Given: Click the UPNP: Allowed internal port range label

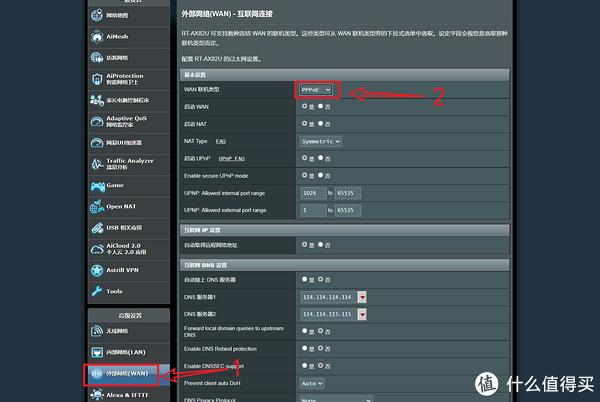Looking at the screenshot, I should pos(224,193).
